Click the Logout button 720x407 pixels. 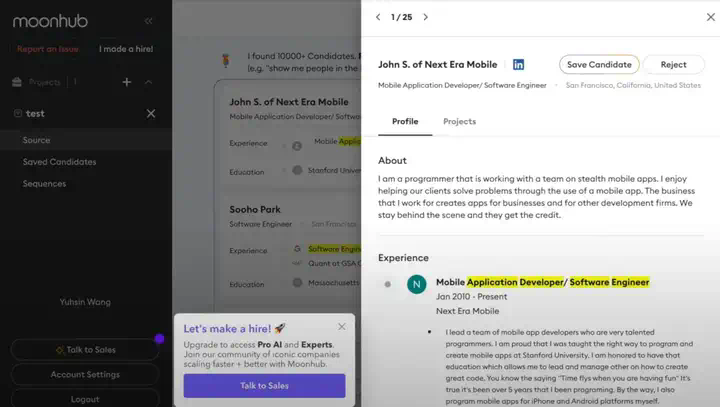point(85,399)
